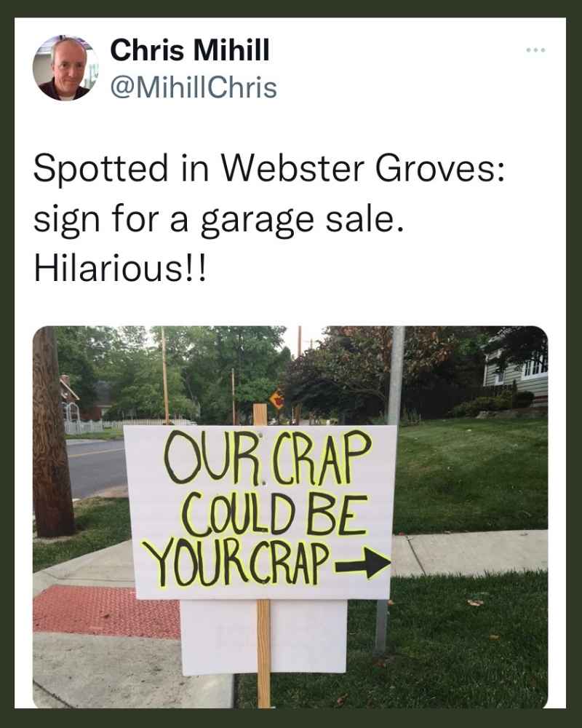The width and height of the screenshot is (582, 728).
Task: Click the word 'Hilarious!!' in the tweet
Action: [119, 269]
